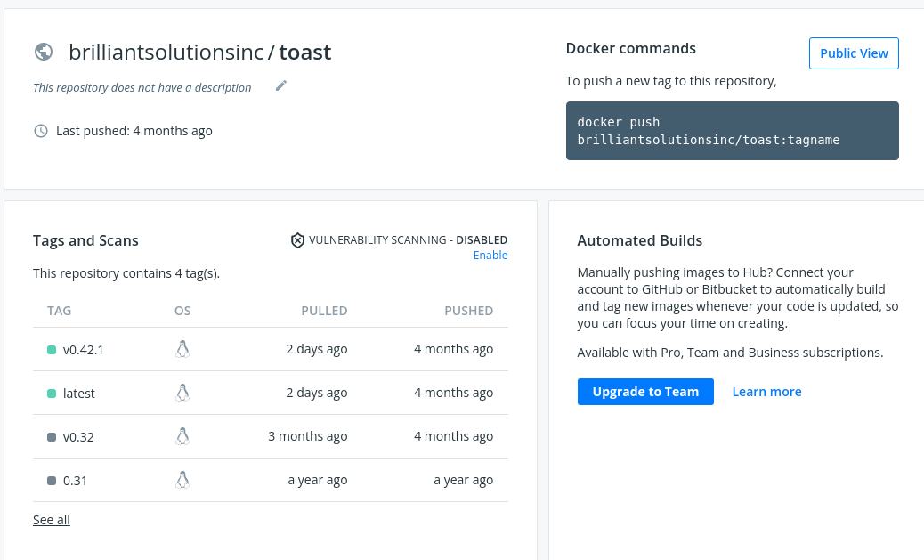
Task: Click the brilliantsolutionsinc namespace name
Action: [x=166, y=52]
